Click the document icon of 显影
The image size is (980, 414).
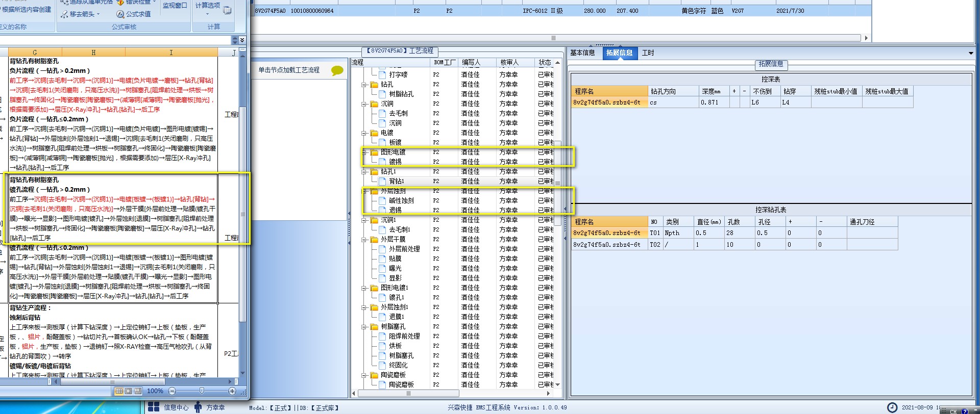383,278
